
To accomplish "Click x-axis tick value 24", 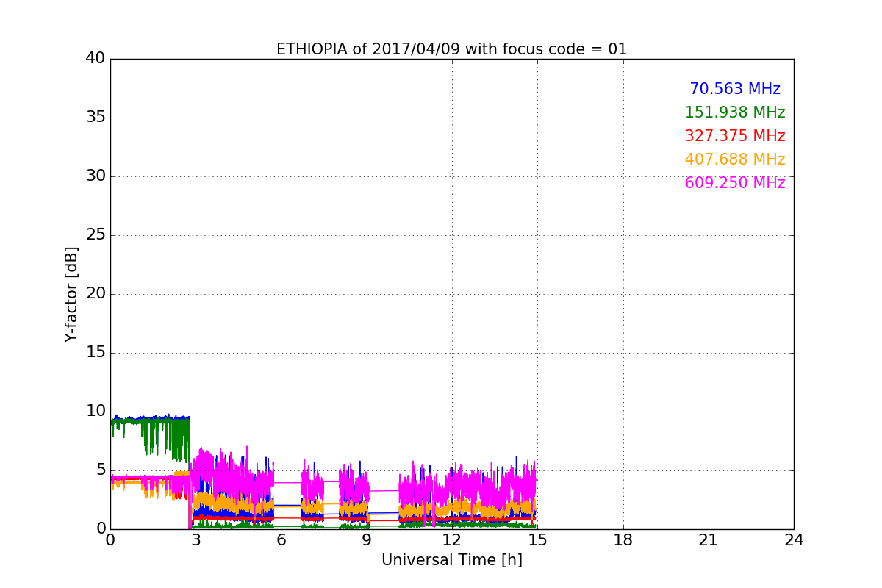I will [794, 540].
